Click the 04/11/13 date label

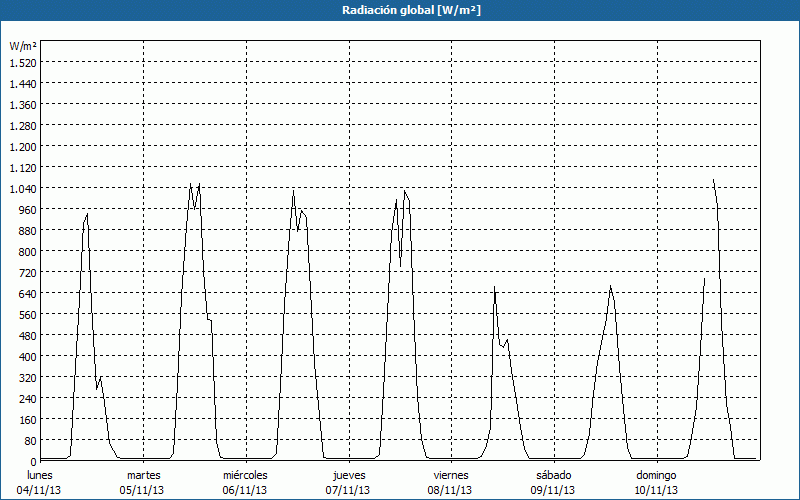(x=40, y=490)
